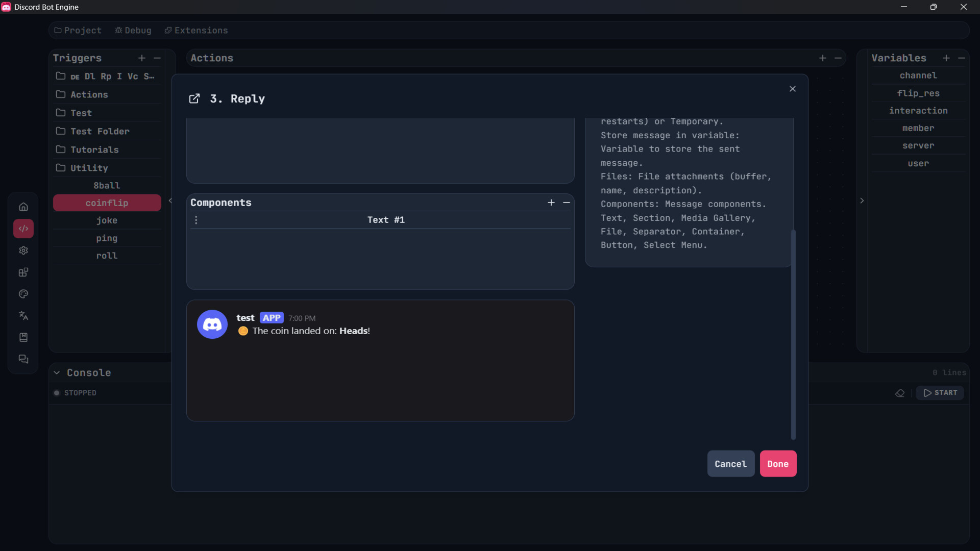This screenshot has height=551, width=980.
Task: Click the code editor sidebar icon
Action: (x=23, y=229)
